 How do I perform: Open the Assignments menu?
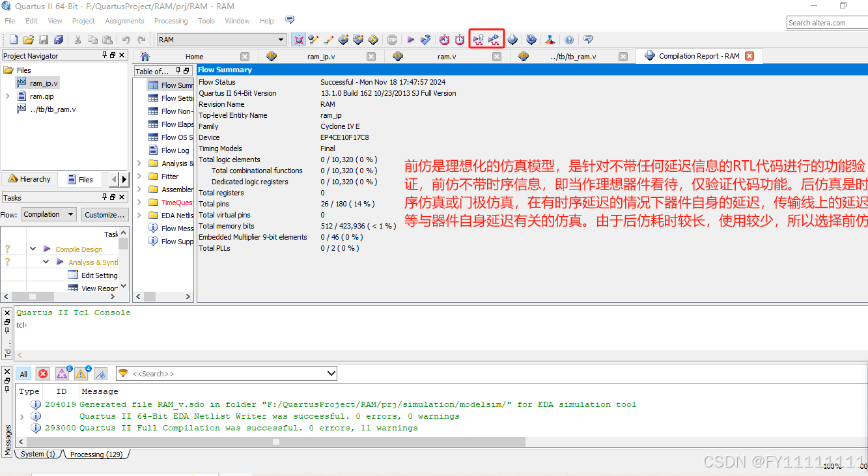(124, 21)
